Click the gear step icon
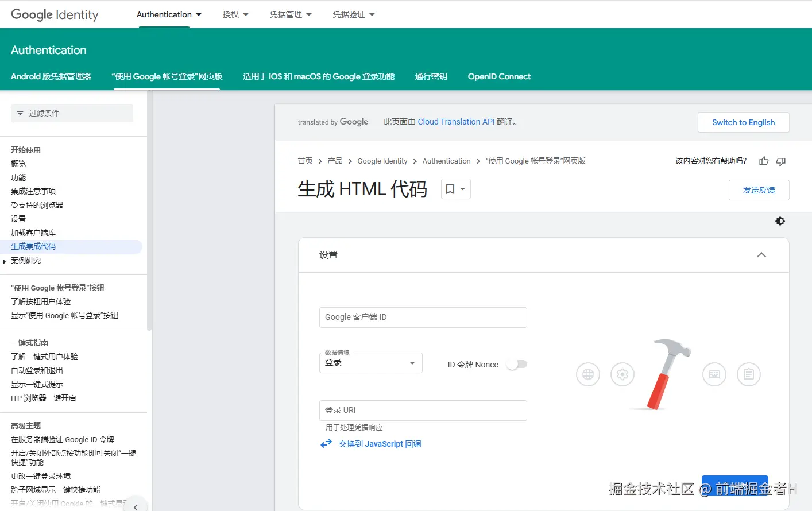The image size is (812, 511). point(622,374)
